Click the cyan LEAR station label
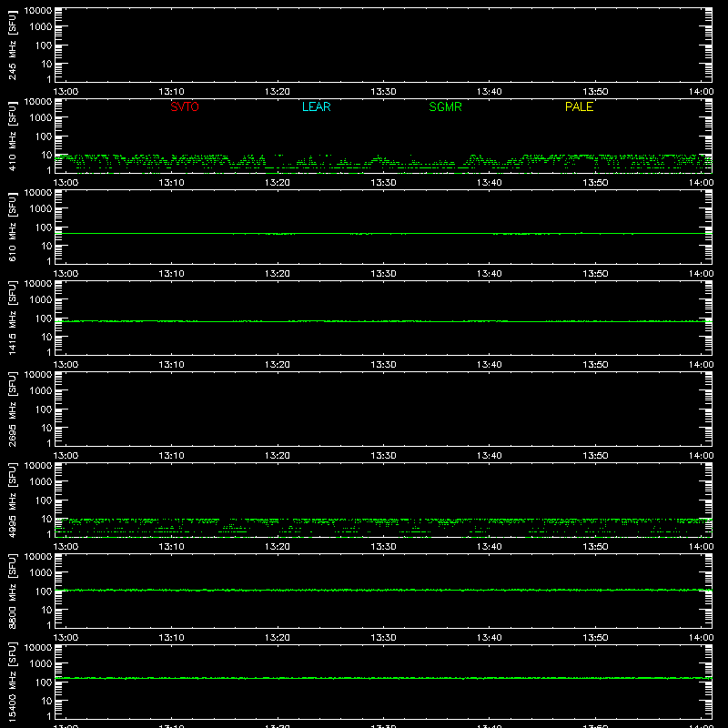This screenshot has width=728, height=728. [316, 106]
